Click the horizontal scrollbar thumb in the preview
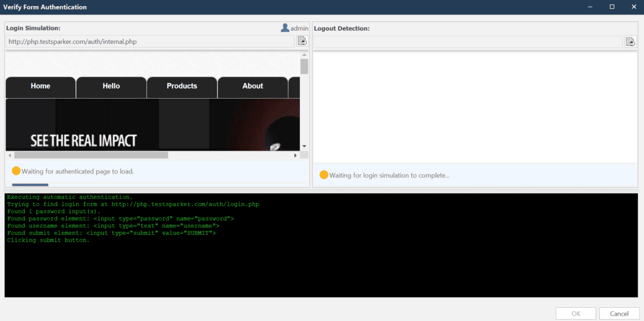 click(x=91, y=155)
